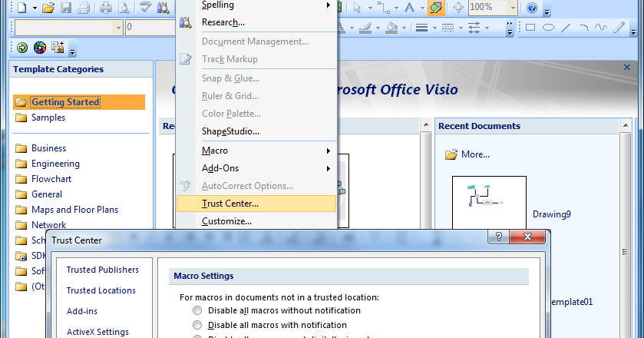Select the Pencil drawing tool
The image size is (644, 338).
[x=619, y=28]
